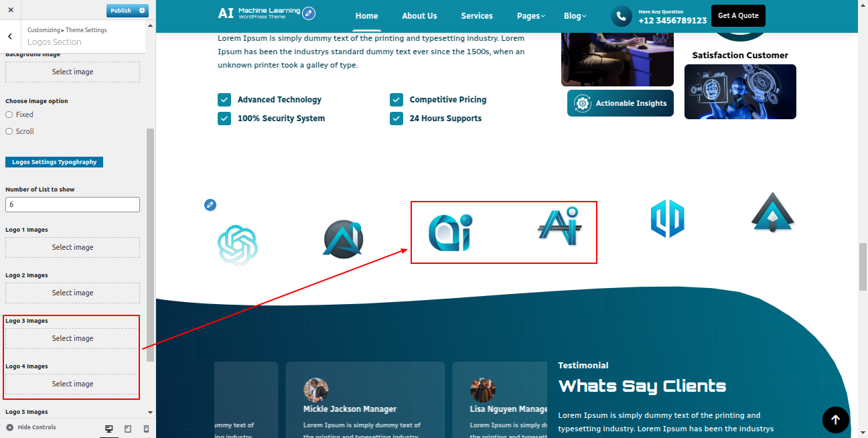This screenshot has height=438, width=868.
Task: Click the Get A Quote button
Action: pyautogui.click(x=738, y=15)
